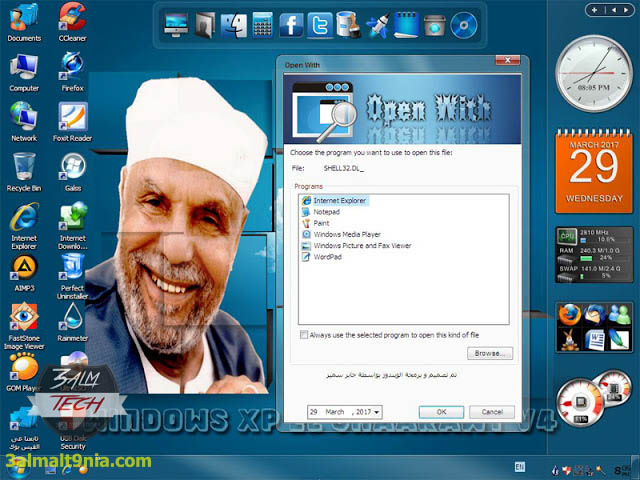Launch Foxit Reader from the desktop
This screenshot has width=640, height=480.
(72, 122)
